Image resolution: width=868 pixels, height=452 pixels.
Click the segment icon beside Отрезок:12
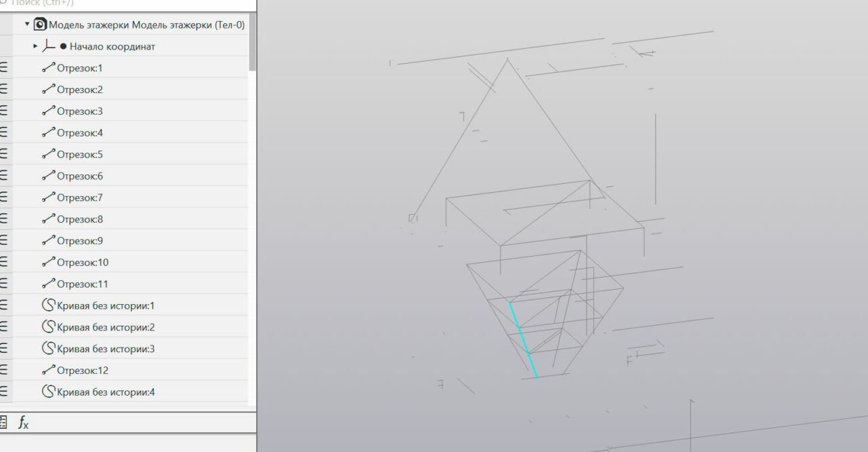tap(48, 371)
